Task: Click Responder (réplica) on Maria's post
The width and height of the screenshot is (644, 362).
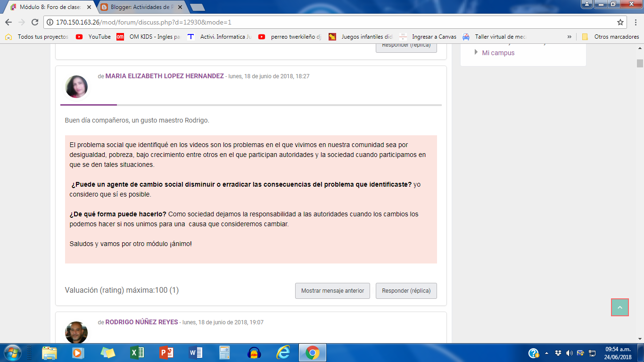Action: tap(406, 291)
